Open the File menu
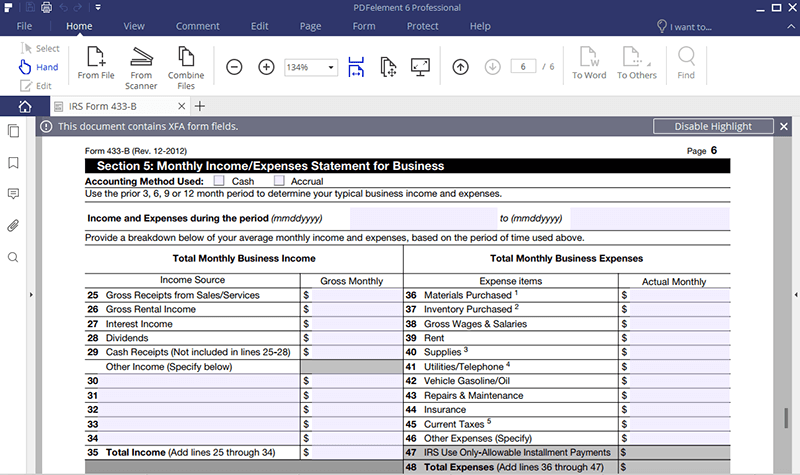This screenshot has width=800, height=475. (x=24, y=26)
